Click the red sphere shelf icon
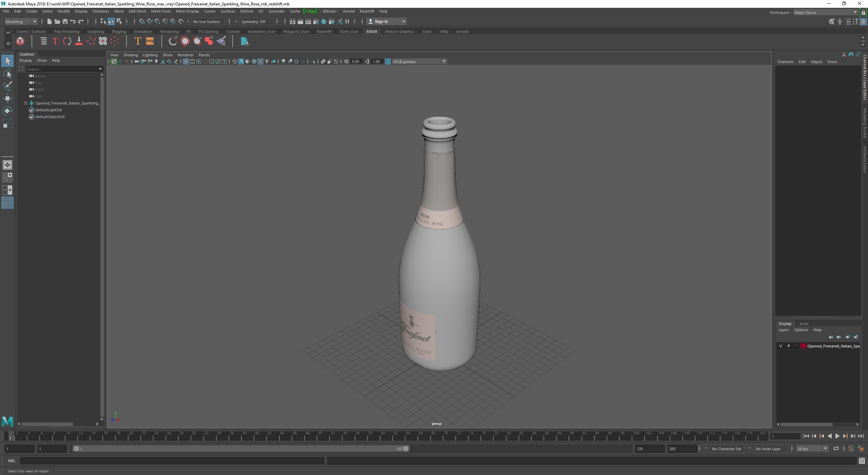The width and height of the screenshot is (868, 475). coord(185,41)
